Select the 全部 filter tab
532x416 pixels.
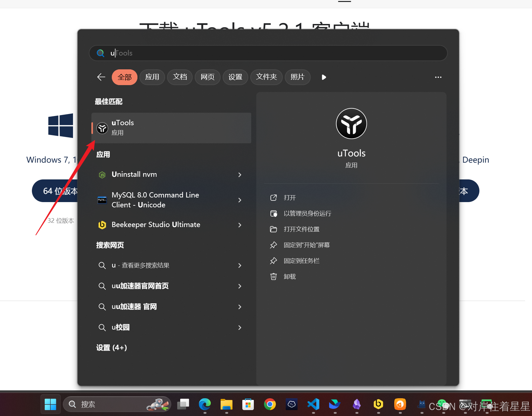(125, 77)
